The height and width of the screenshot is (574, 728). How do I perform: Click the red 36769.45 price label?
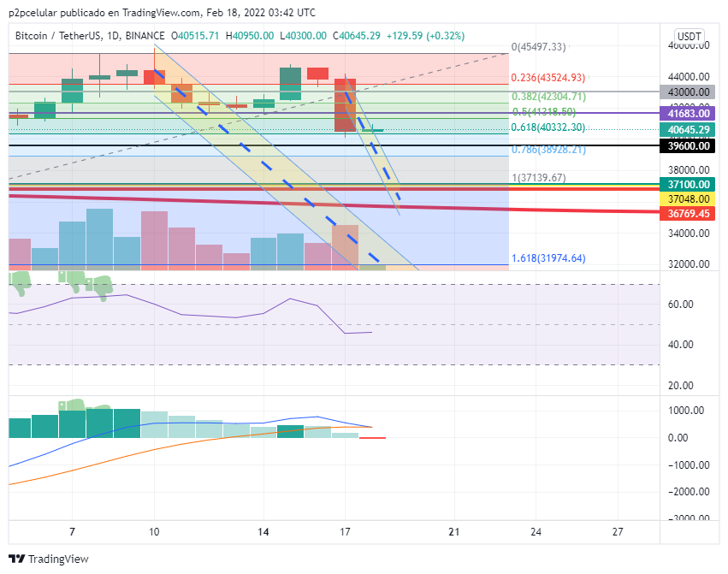[x=688, y=213]
